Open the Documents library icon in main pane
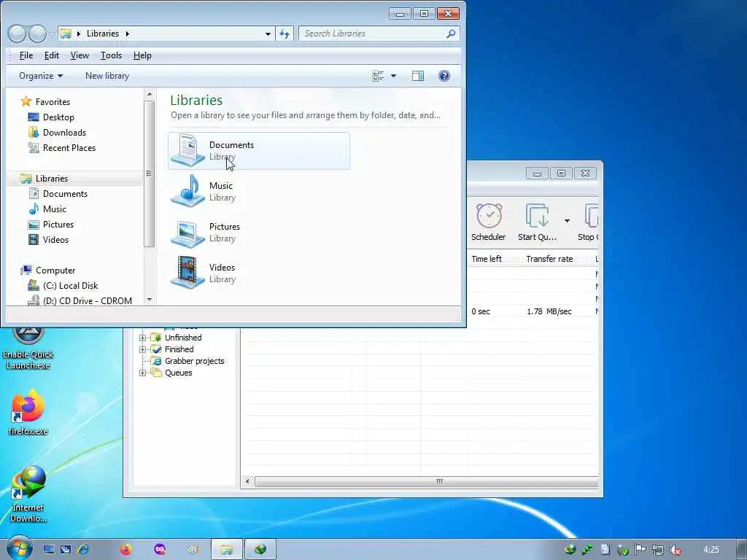 tap(187, 150)
